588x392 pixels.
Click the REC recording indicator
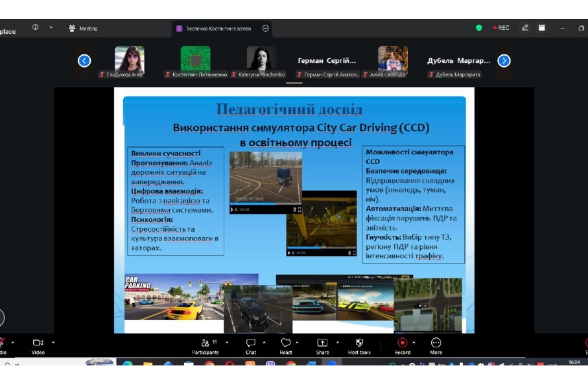coord(501,28)
